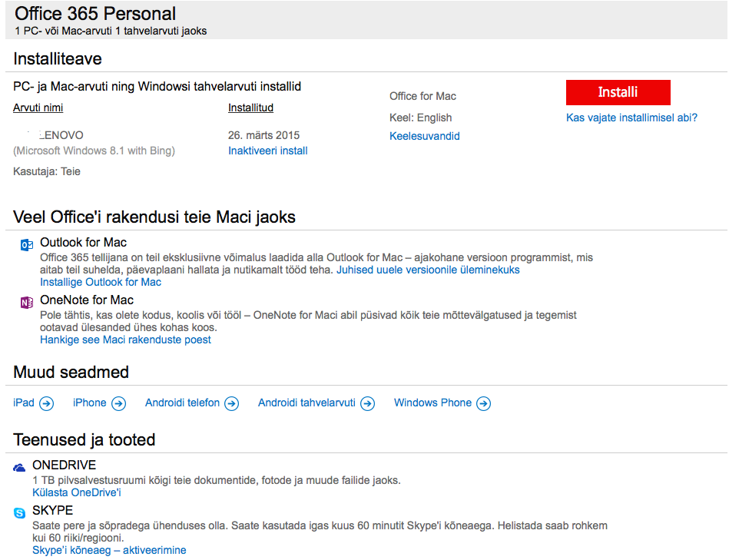Viewport: 729px width, 560px height.
Task: Click Inaktiveeri install link
Action: point(268,151)
